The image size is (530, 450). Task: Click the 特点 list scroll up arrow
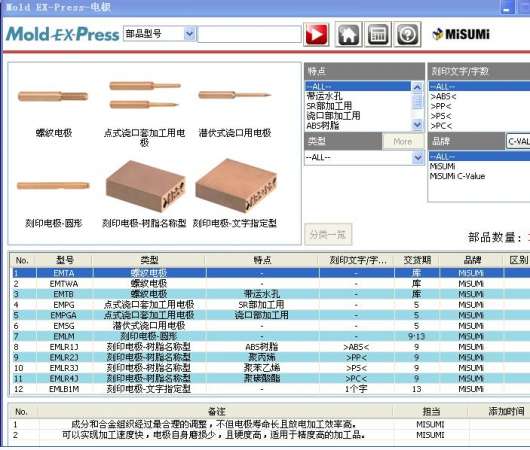(x=417, y=87)
